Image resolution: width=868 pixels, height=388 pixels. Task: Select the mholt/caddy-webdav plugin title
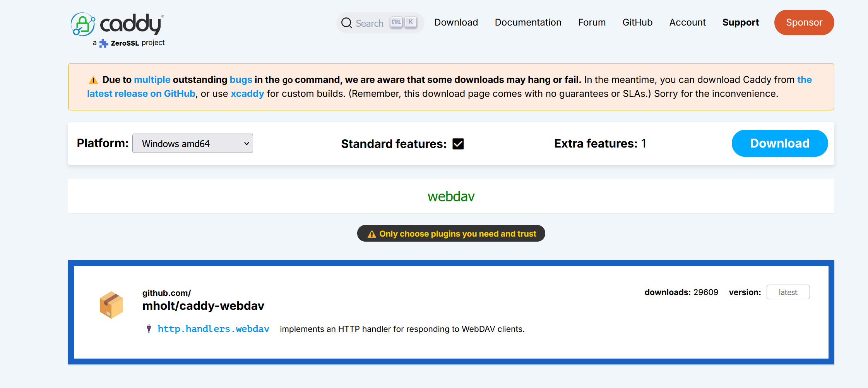(203, 306)
